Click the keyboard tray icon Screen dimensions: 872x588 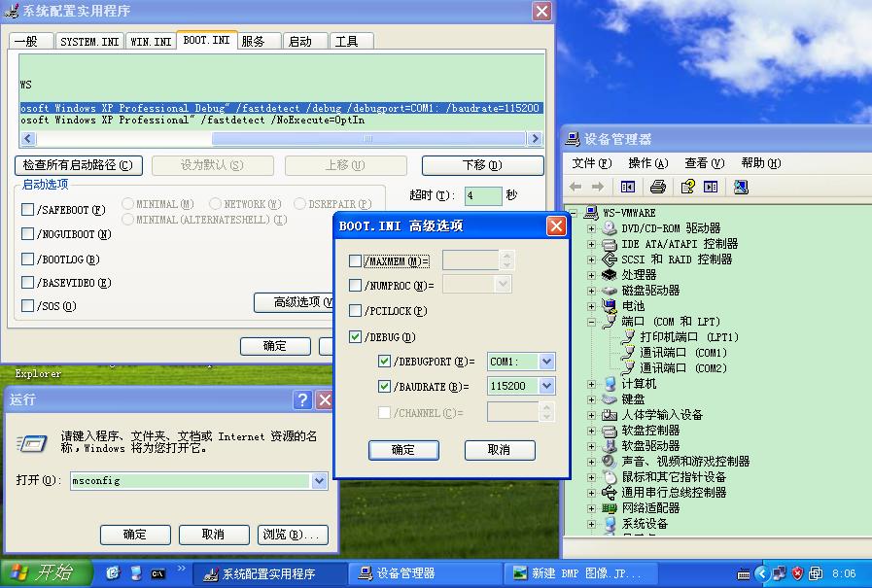point(744,574)
